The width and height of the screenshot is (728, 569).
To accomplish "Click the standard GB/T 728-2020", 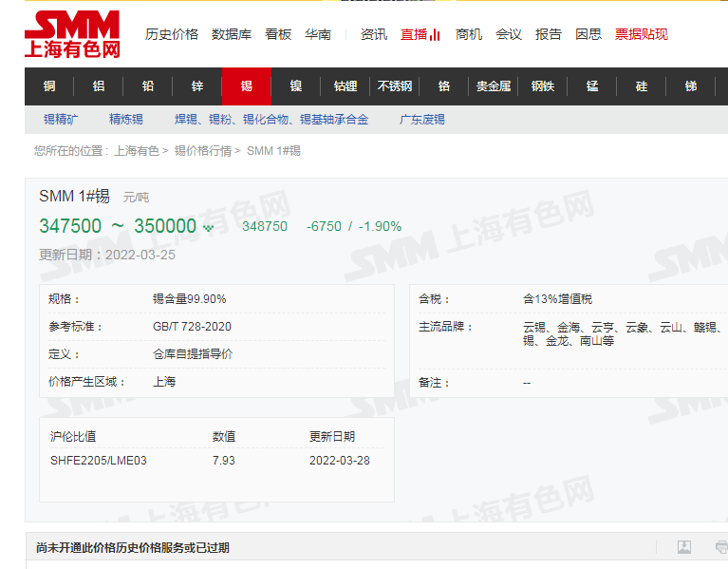I will tap(193, 327).
